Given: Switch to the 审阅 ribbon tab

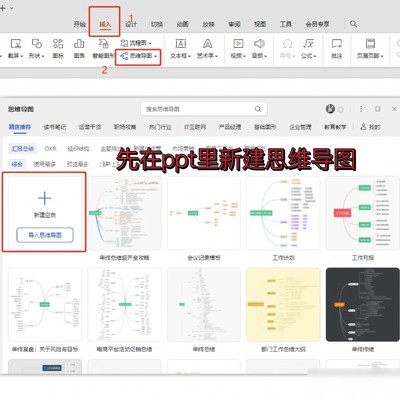Looking at the screenshot, I should point(234,24).
